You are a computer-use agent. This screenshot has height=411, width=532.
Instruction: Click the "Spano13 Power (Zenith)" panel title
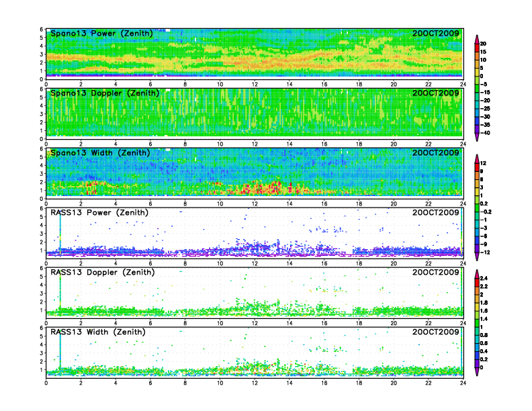101,34
